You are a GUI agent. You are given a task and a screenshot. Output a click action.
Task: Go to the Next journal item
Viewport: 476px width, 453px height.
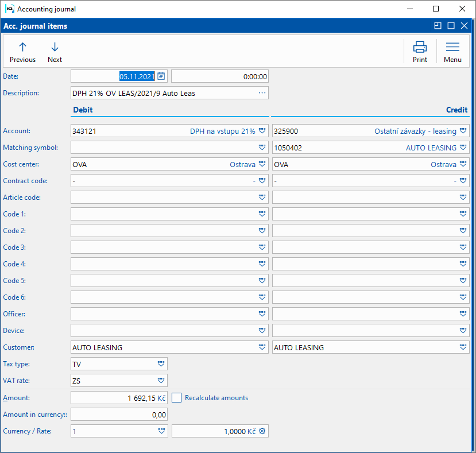pyautogui.click(x=55, y=52)
